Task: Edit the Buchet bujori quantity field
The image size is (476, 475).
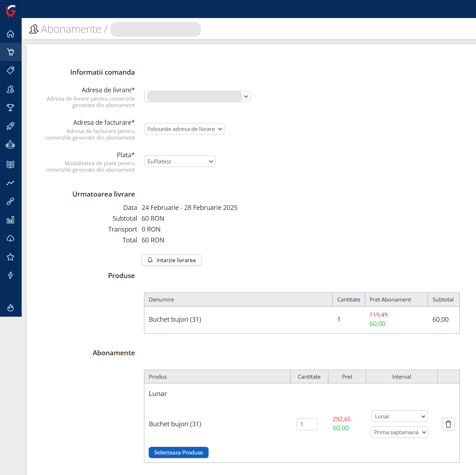Action: click(307, 424)
